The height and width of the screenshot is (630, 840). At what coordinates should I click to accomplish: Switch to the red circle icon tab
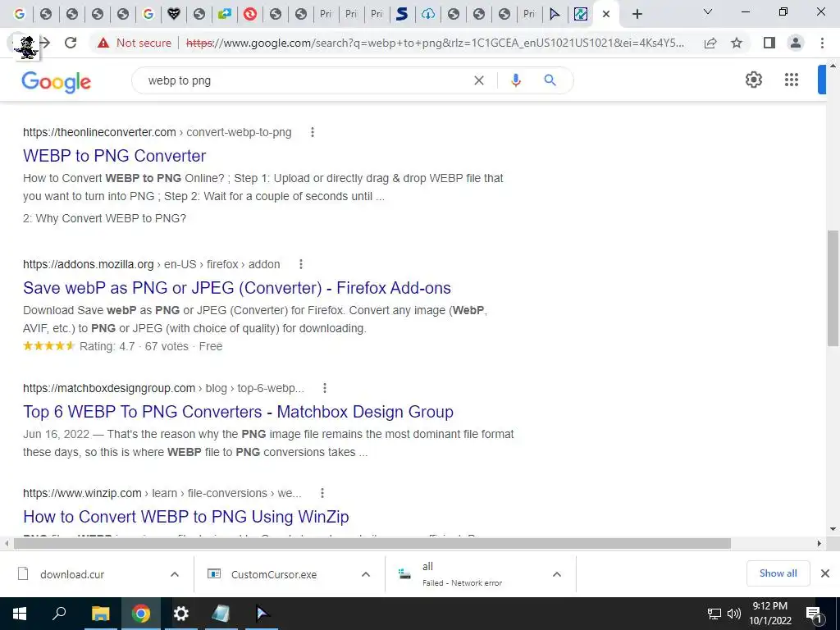[x=250, y=14]
